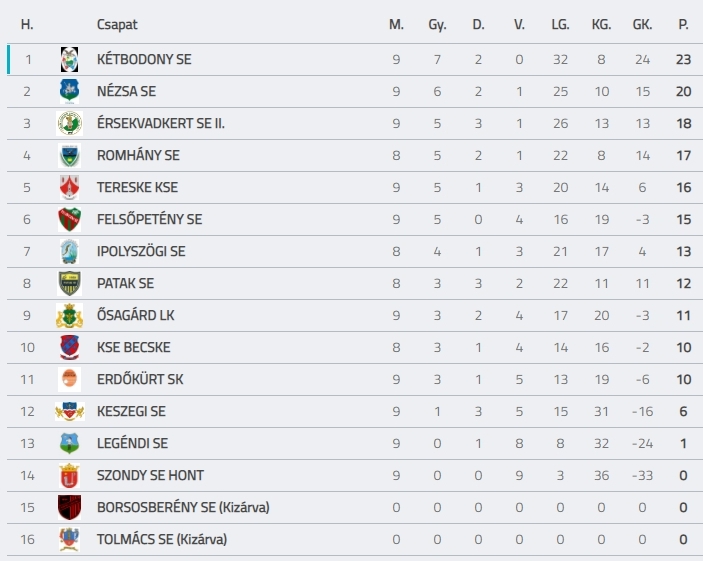This screenshot has height=561, width=703.
Task: Click the TERESKE KSE red-white crest
Action: [x=69, y=187]
